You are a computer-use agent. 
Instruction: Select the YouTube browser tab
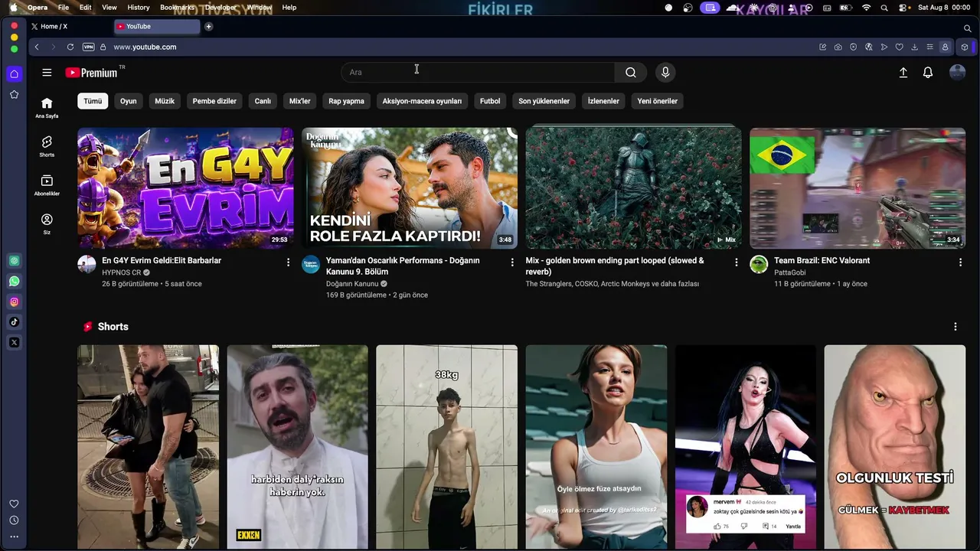157,27
